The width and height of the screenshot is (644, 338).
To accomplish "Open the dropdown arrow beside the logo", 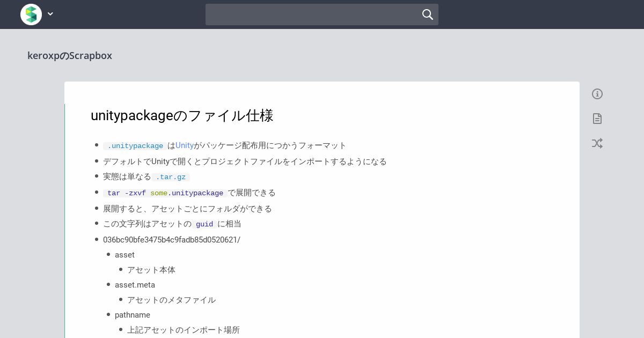I will 50,14.
